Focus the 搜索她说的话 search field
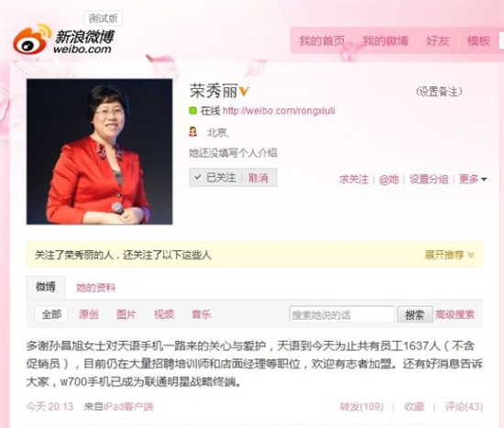504x428 pixels. [342, 314]
